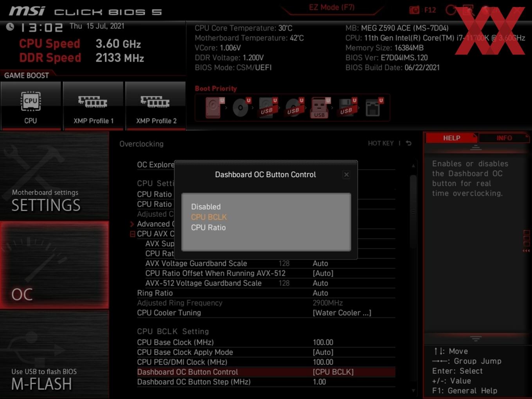Choose CPU BCLK option in popup
The image size is (532, 399).
coord(209,217)
